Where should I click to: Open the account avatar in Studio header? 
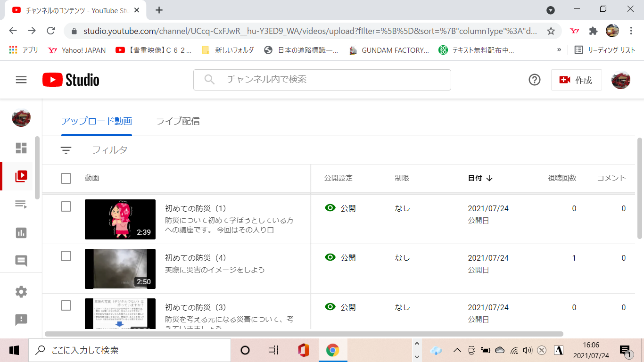click(621, 80)
